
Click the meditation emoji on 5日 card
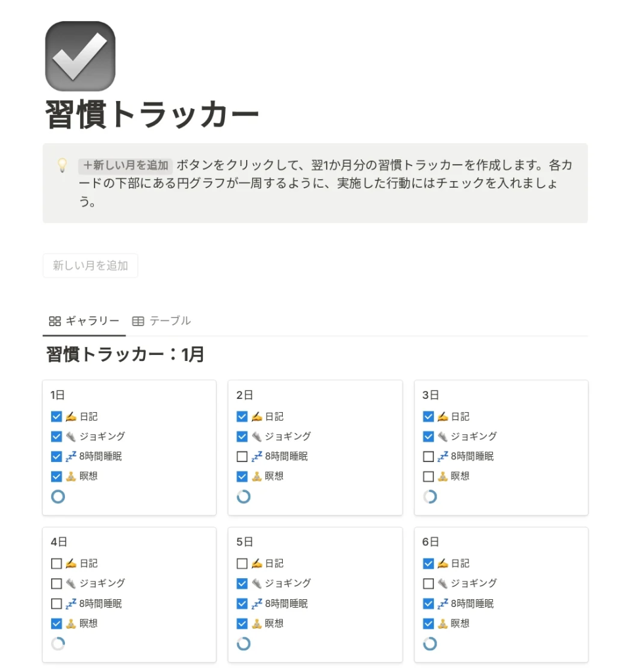pyautogui.click(x=257, y=623)
